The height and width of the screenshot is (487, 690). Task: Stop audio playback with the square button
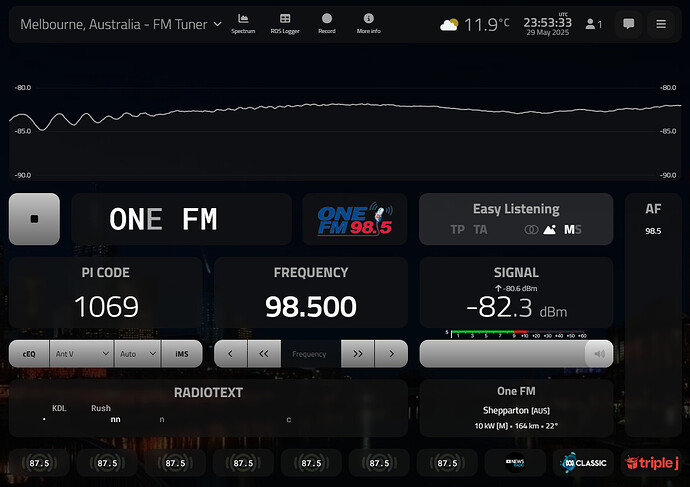point(34,219)
